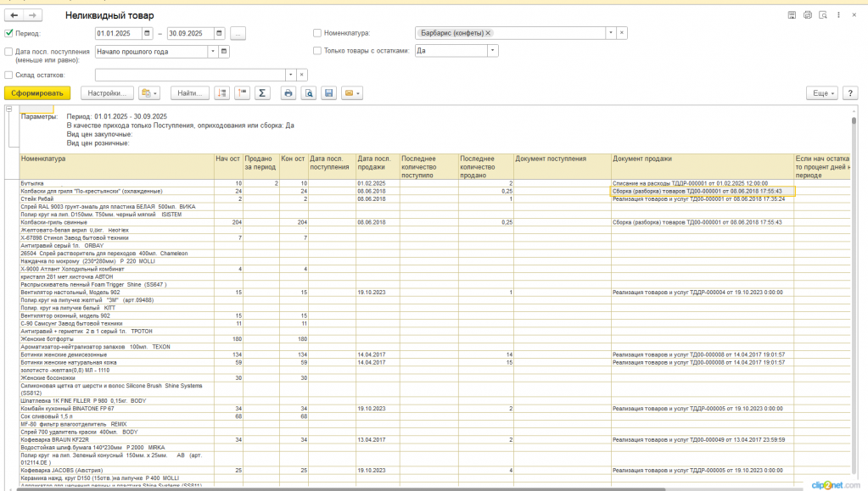Open the Еще menu
The height and width of the screenshot is (491, 868).
pos(823,93)
